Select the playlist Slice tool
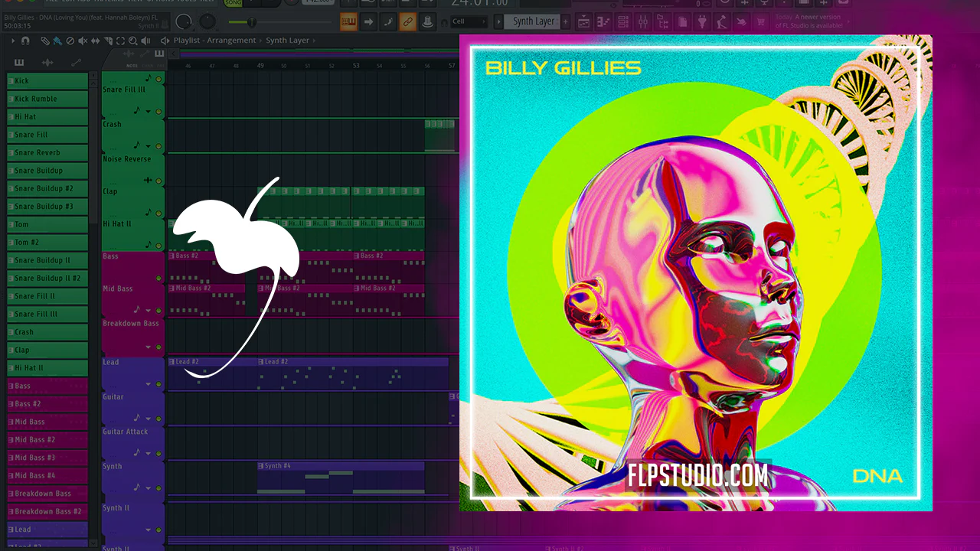The height and width of the screenshot is (551, 980). point(108,41)
